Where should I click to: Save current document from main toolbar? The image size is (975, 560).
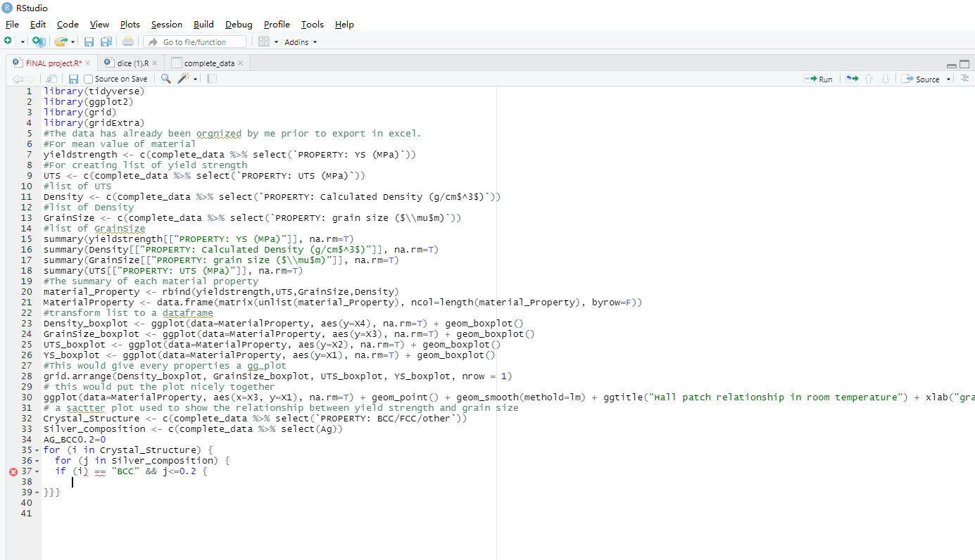89,42
